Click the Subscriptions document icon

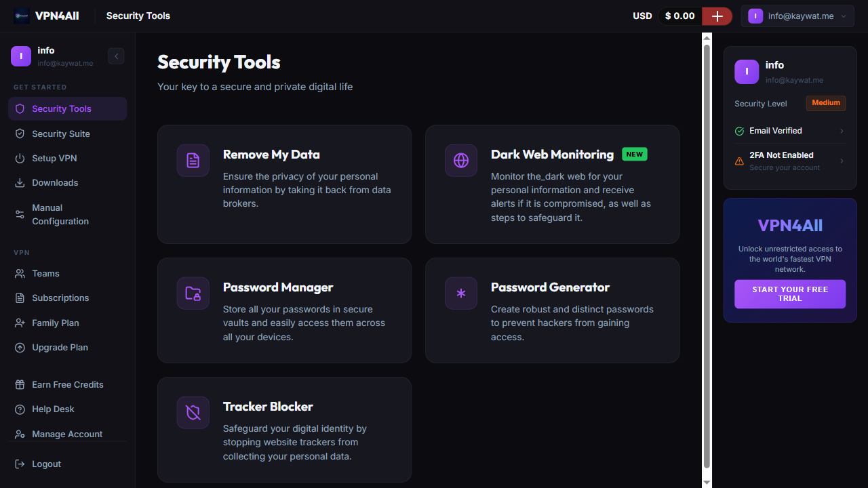[20, 298]
